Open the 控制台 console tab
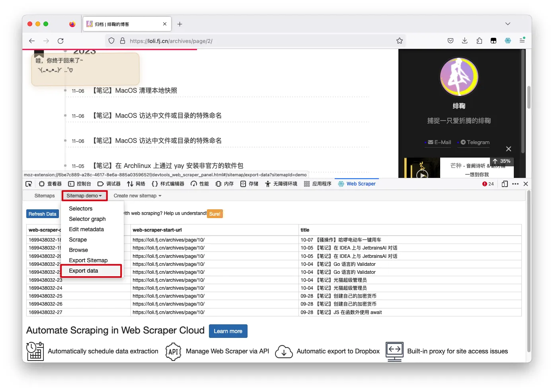 click(80, 184)
